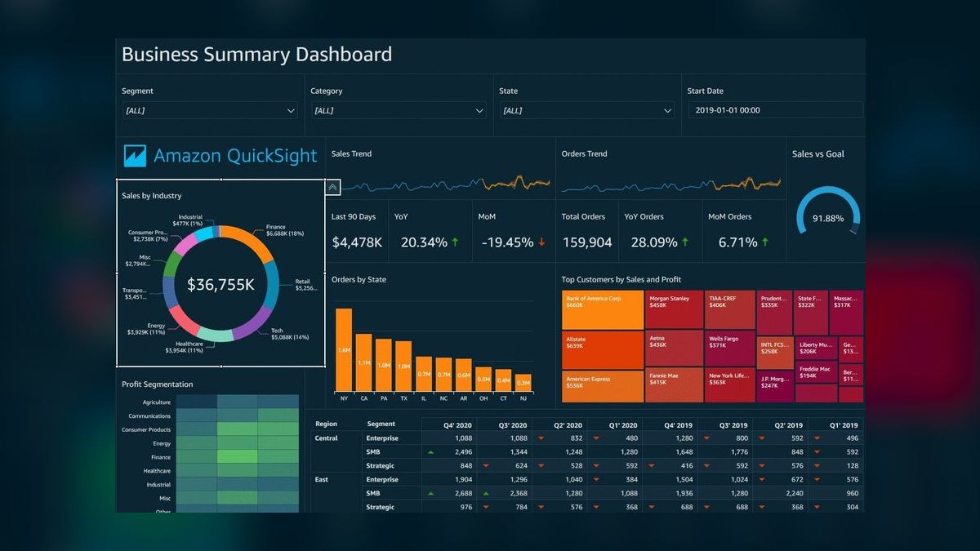Click the red down arrow beside 624 in Central Strategic
Viewport: 980px width, 551px height.
click(486, 466)
